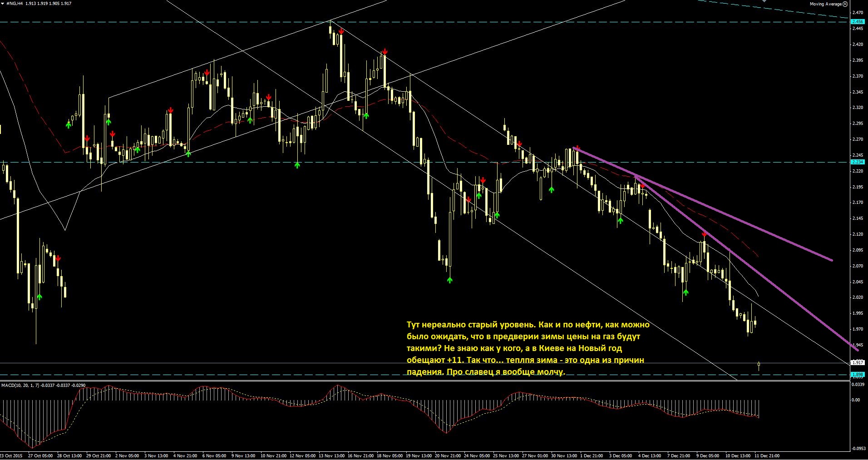Click the '7 Dec 21:00' time axis label
This screenshot has height=460, width=868.
click(x=678, y=455)
